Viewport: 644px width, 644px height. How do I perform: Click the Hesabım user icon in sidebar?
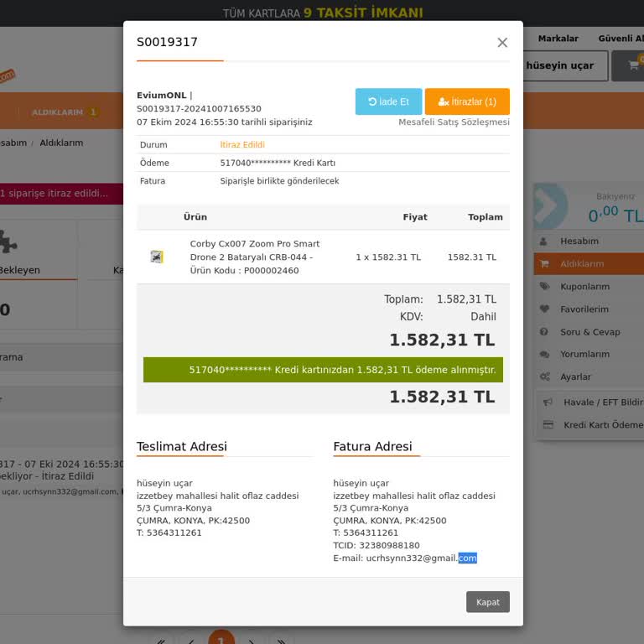(543, 241)
